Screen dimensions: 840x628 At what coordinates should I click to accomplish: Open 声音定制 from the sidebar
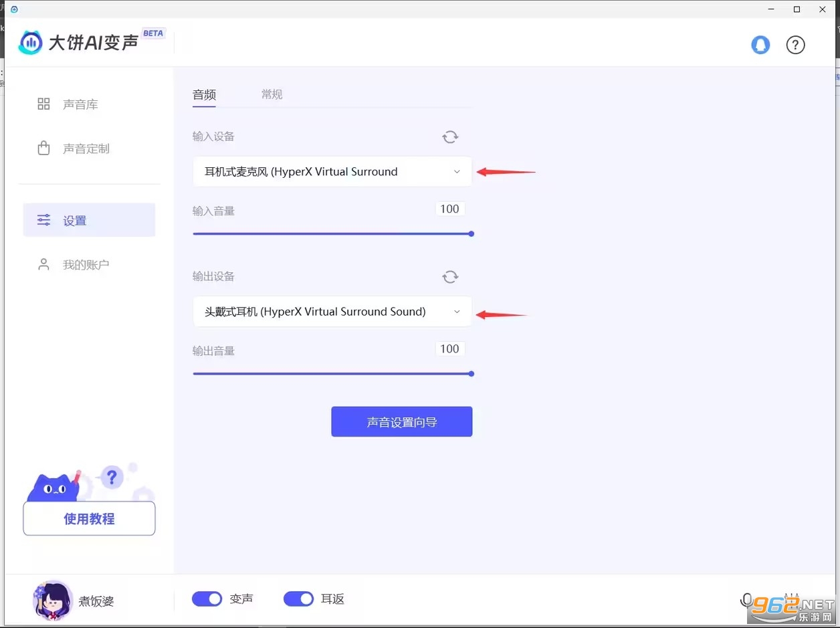pyautogui.click(x=86, y=148)
